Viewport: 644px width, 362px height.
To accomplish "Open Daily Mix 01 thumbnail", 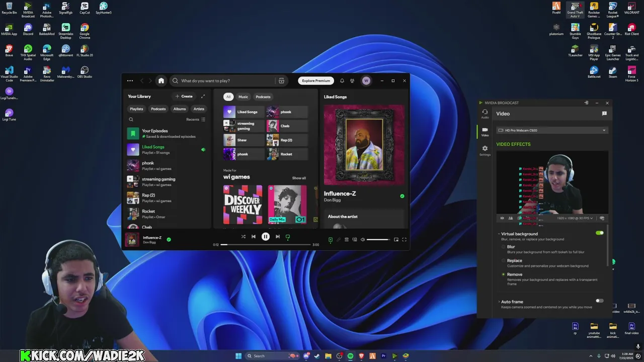I will (x=287, y=205).
